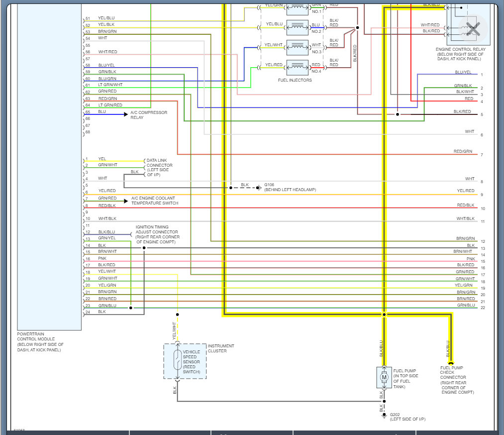Select the No.4 fuel injector coil symbol
The width and height of the screenshot is (504, 435).
point(298,68)
